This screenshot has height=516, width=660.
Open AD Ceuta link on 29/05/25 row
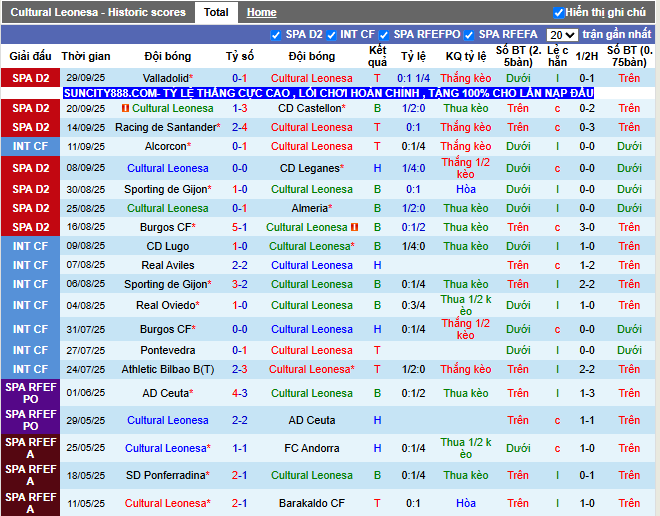coord(311,420)
